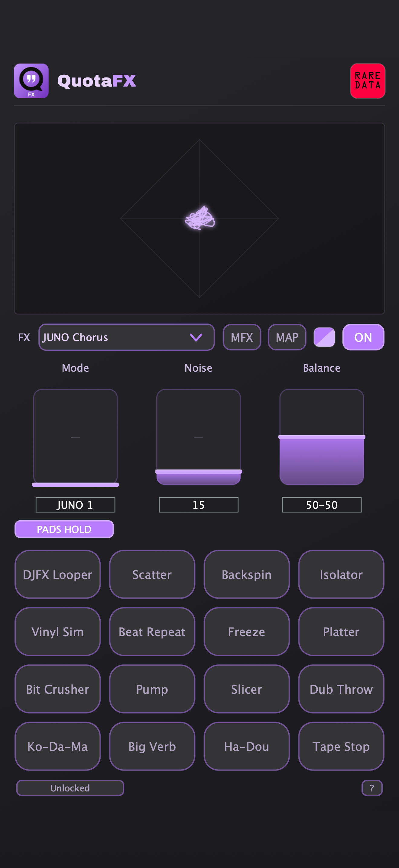The height and width of the screenshot is (868, 399).
Task: Click the FX dropdown chevron arrow
Action: coord(196,337)
